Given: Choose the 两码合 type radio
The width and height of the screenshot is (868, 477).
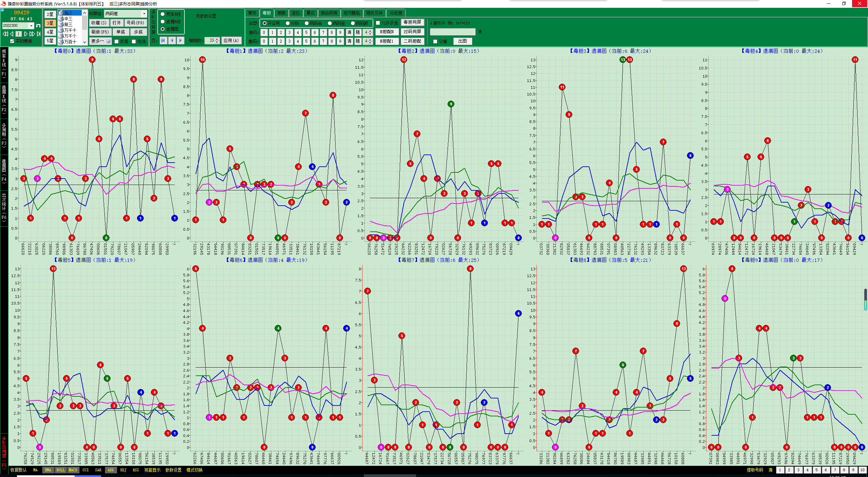Looking at the screenshot, I should coord(307,23).
